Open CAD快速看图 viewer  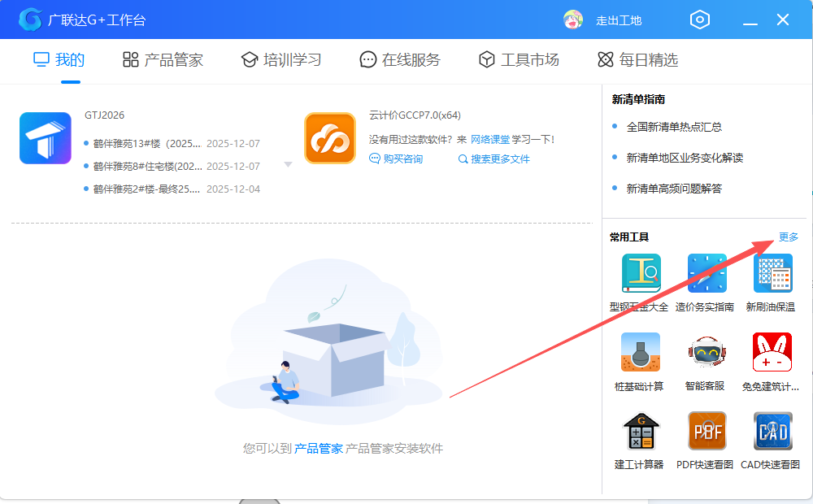click(772, 431)
